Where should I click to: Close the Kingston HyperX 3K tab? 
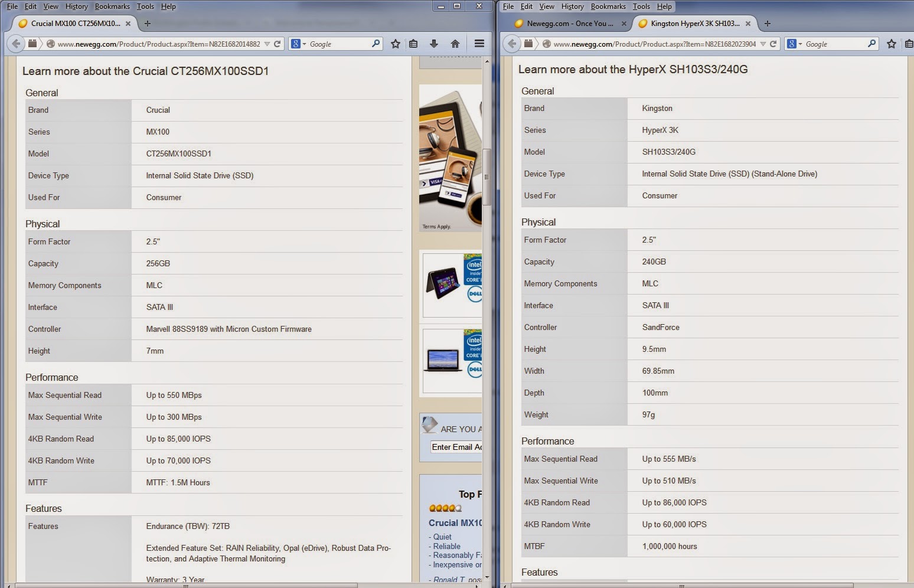pos(748,24)
